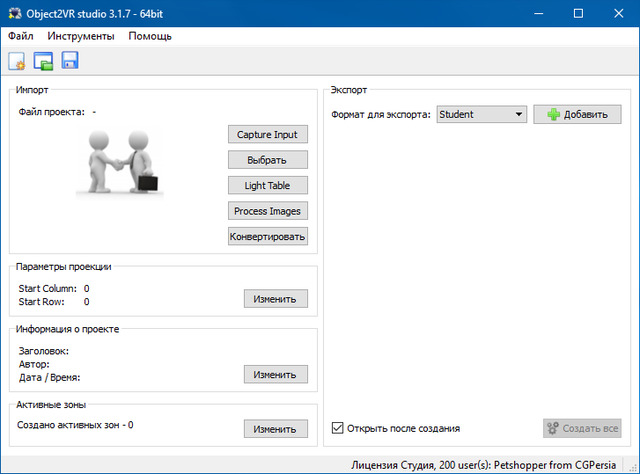This screenshot has width=640, height=474.
Task: Click Изменить in Параметры проекции section
Action: pos(275,298)
